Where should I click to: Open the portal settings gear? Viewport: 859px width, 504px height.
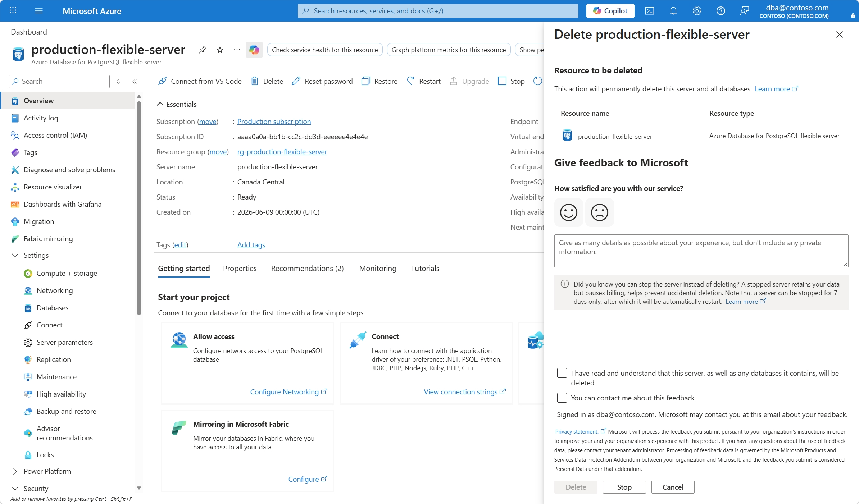[697, 11]
